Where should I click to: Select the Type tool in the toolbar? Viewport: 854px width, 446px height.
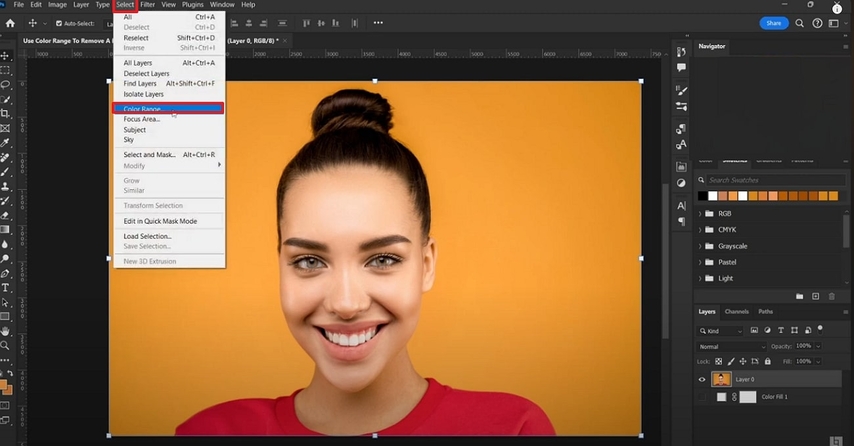click(6, 287)
